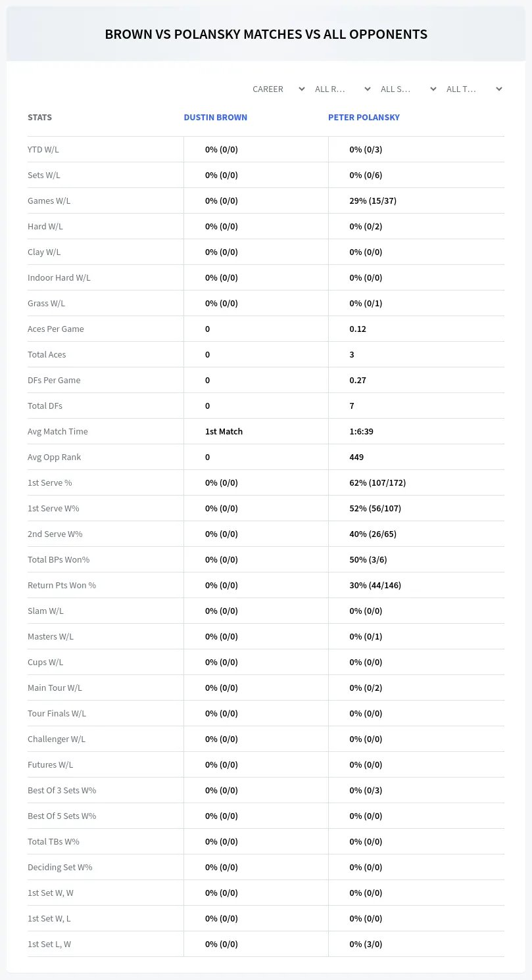The width and height of the screenshot is (532, 980).
Task: Click the 62% (107/172) first serve value
Action: coord(377,482)
